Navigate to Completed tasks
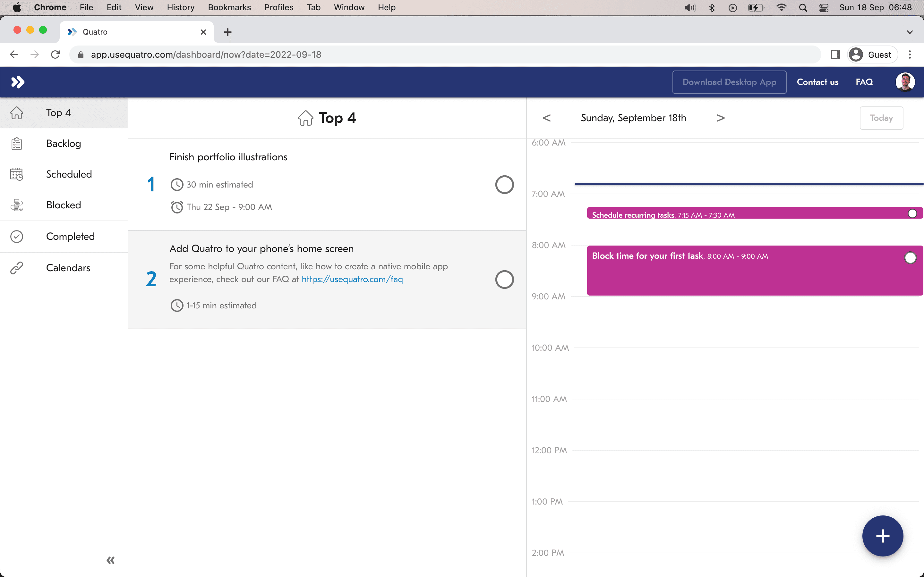Screen dimensions: 924x577 [71, 236]
